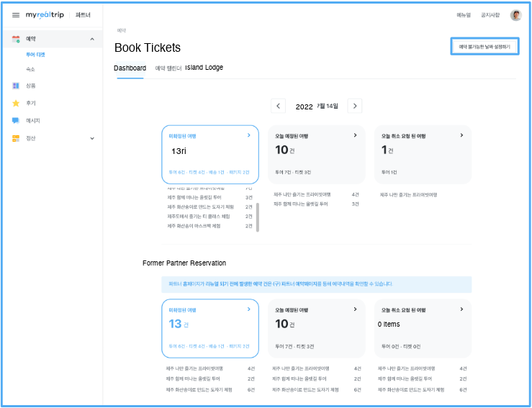The width and height of the screenshot is (532, 408).
Task: Click the 후기 star icon in sidebar
Action: point(16,103)
